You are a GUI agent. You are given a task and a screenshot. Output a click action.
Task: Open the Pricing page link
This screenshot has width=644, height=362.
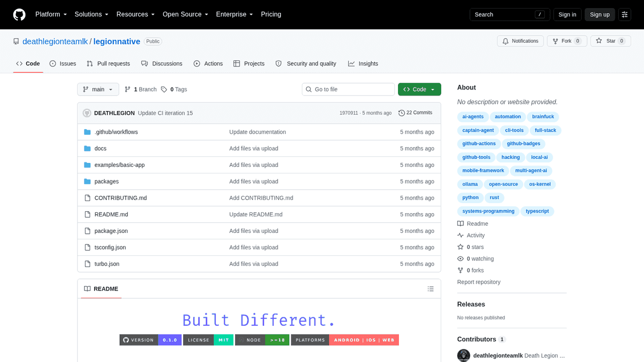271,15
